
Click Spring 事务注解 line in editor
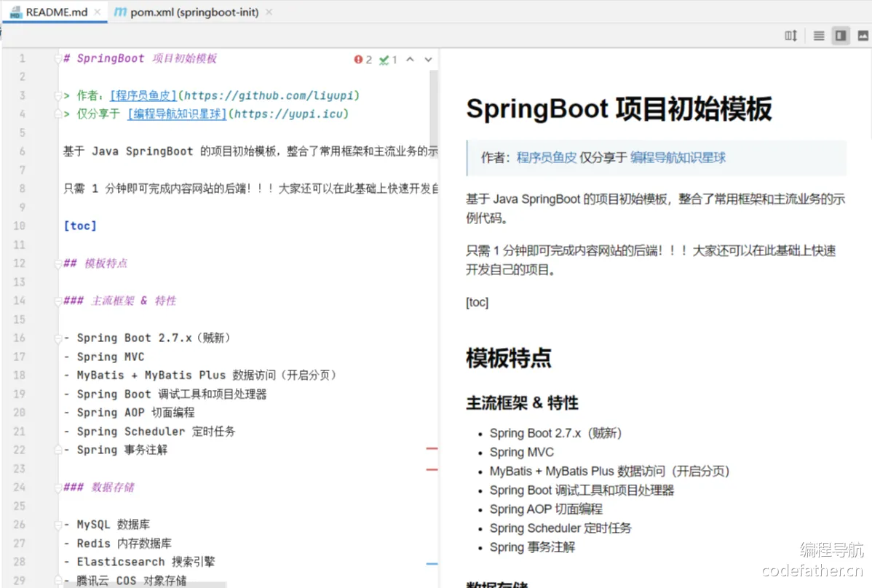click(116, 450)
